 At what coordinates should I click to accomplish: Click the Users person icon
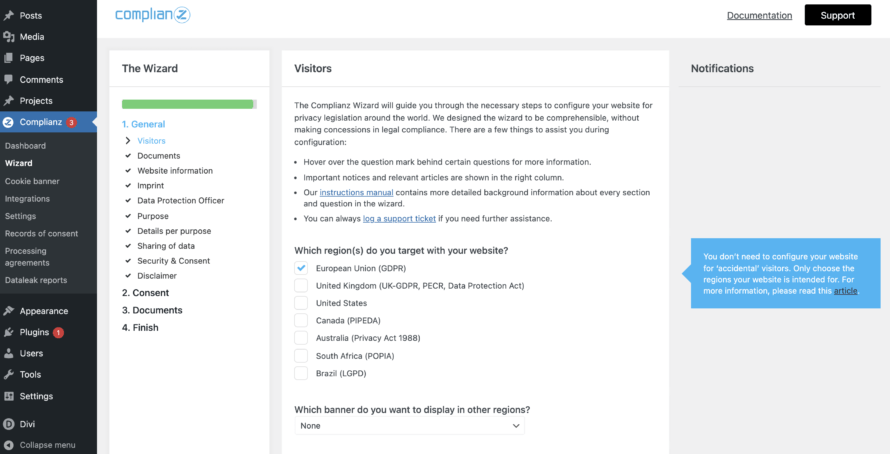(x=9, y=353)
